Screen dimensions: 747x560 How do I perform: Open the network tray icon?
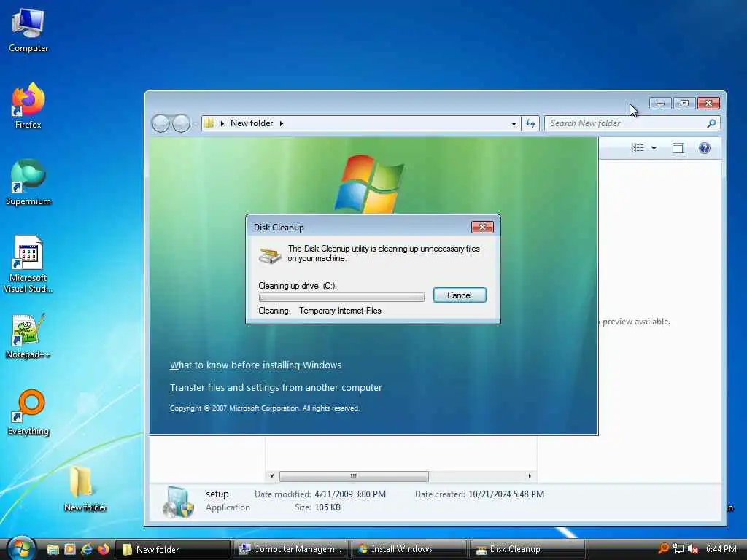coord(678,549)
